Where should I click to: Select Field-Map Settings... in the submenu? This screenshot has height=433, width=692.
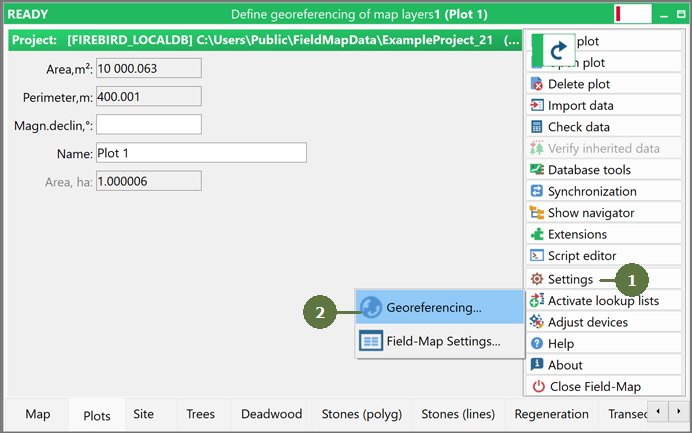(x=440, y=341)
